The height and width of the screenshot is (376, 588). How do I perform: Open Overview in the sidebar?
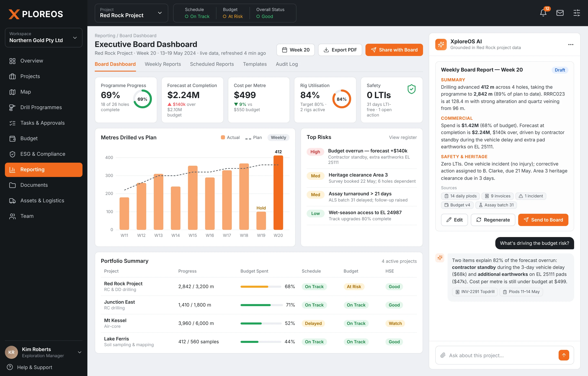click(x=44, y=61)
